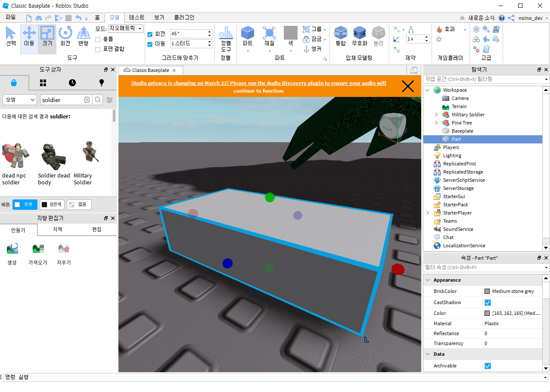
Task: Collapse the Workspace tree node
Action: pos(427,90)
